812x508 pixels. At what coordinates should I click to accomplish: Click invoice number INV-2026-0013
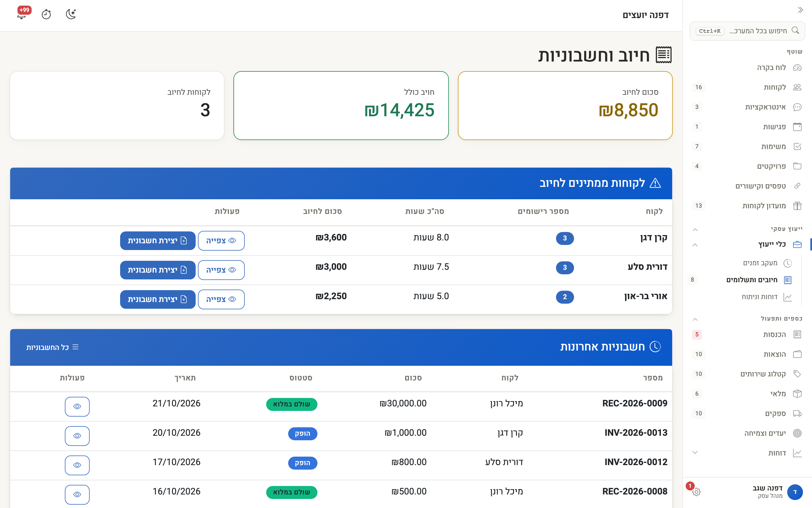pos(636,433)
